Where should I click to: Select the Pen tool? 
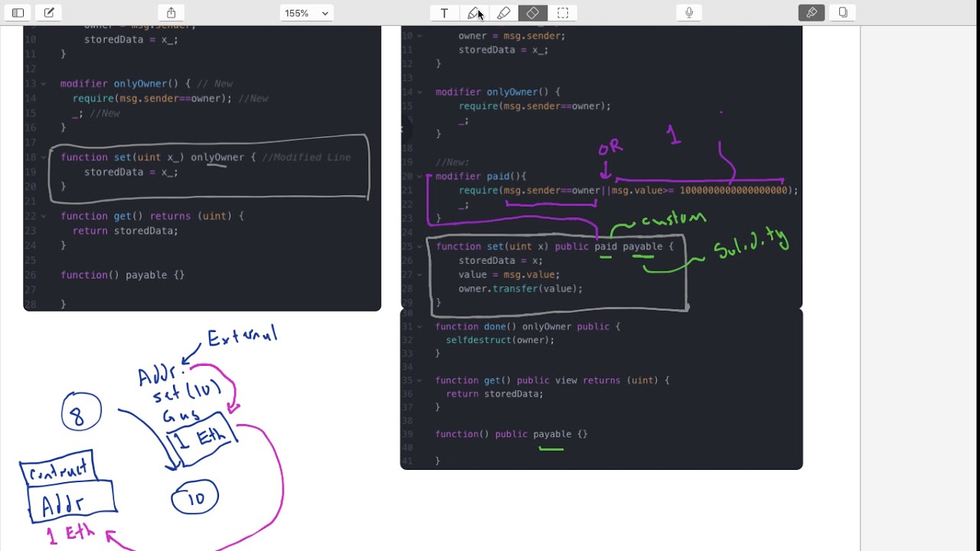(x=474, y=13)
